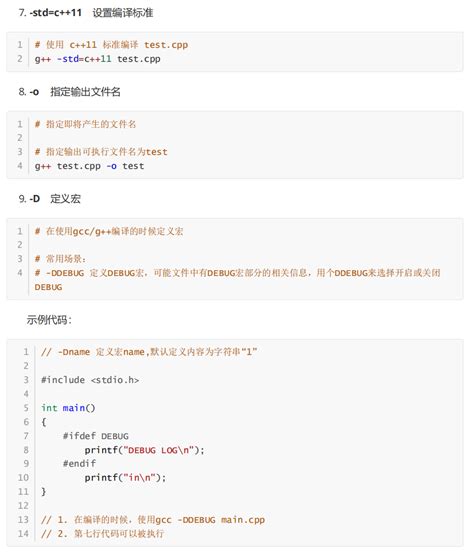Click the 'int main()' line
This screenshot has height=554, width=474.
pyautogui.click(x=68, y=408)
